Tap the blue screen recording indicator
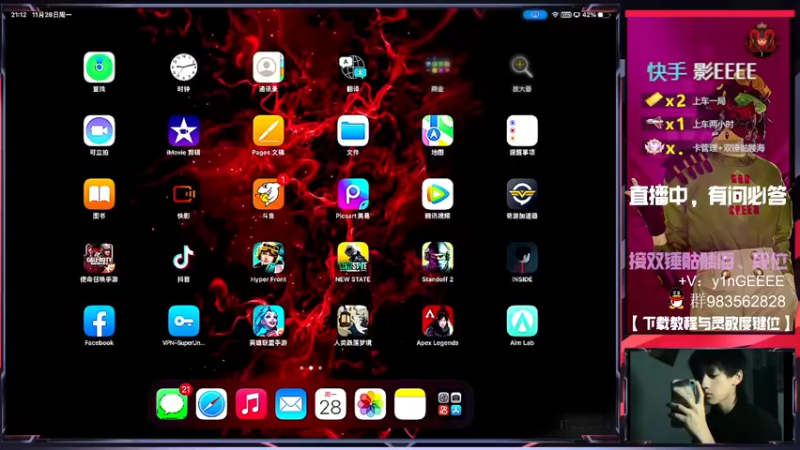Viewport: 800px width, 450px height. click(535, 15)
